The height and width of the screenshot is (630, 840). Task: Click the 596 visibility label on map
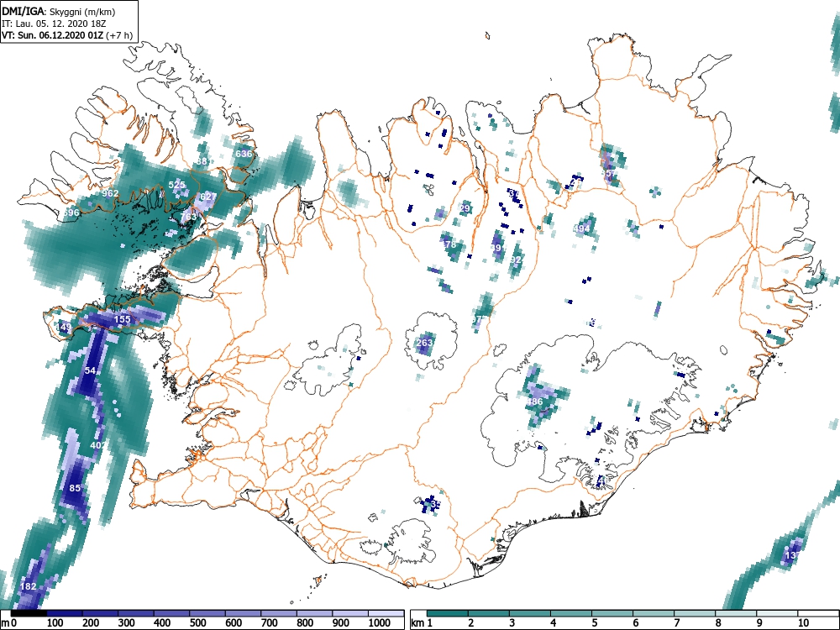(71, 213)
